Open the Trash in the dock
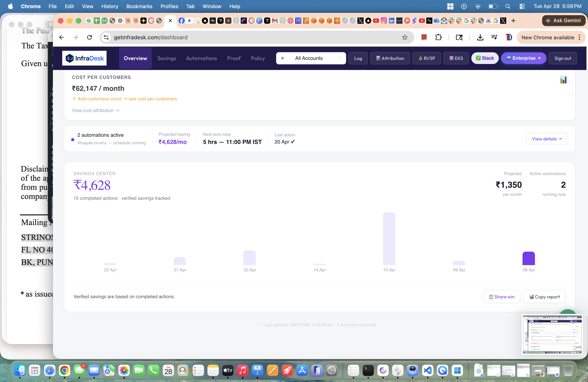Viewport: 588px width, 382px height. [568, 370]
